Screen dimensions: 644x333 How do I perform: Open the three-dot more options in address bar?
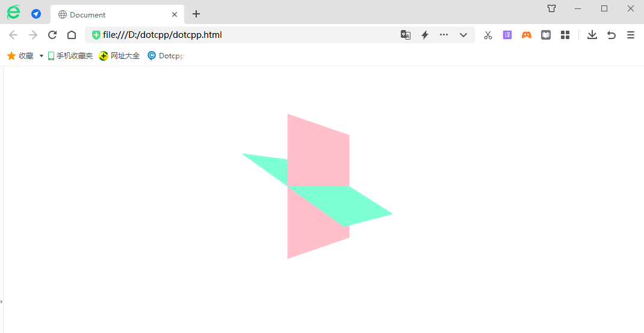pyautogui.click(x=444, y=35)
